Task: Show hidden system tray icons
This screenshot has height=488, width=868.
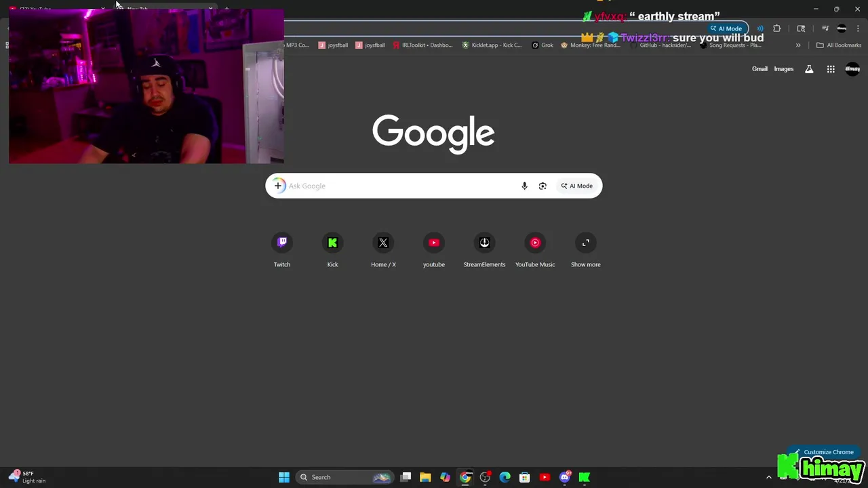Action: (x=768, y=477)
